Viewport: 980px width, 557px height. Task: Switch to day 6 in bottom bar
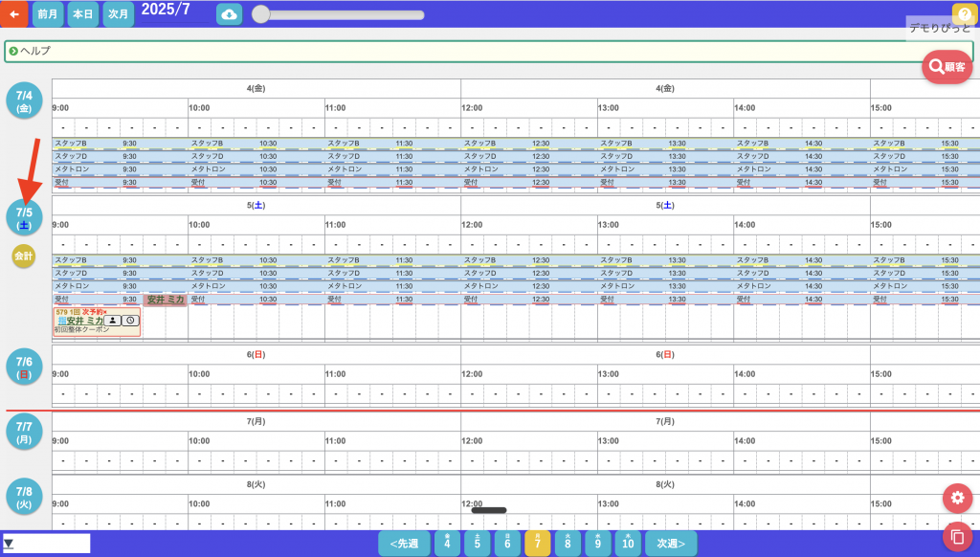[507, 543]
